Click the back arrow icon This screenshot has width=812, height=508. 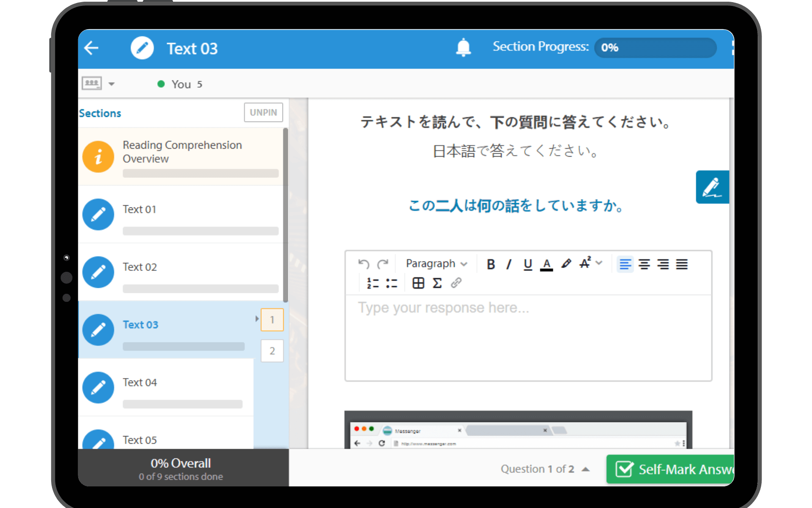(91, 48)
